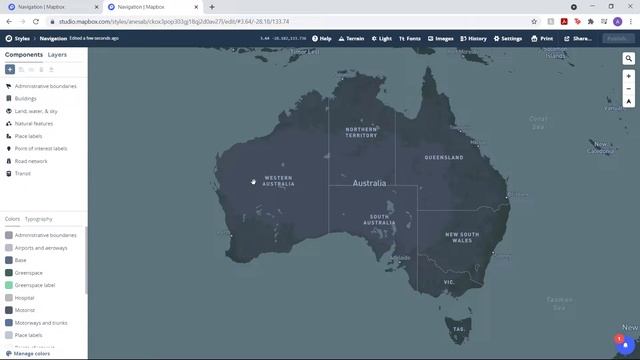Open the Chrome three-dot menu
The image size is (640, 360).
click(631, 22)
